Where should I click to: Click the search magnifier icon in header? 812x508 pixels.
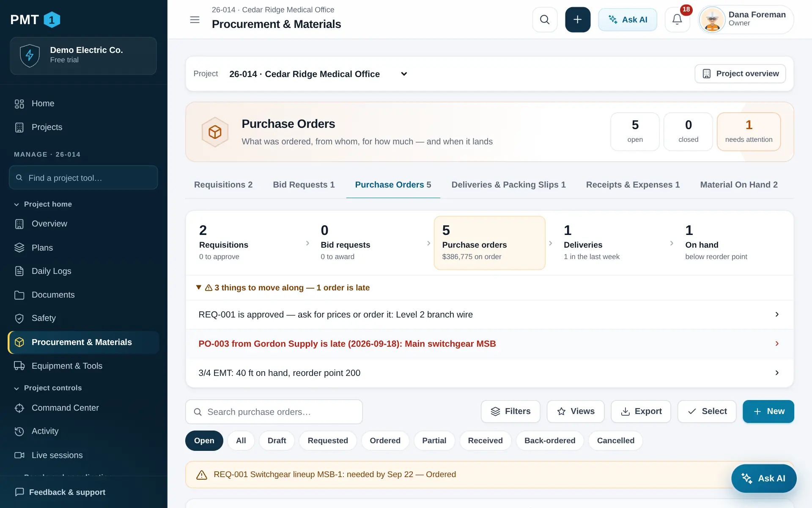pos(545,19)
